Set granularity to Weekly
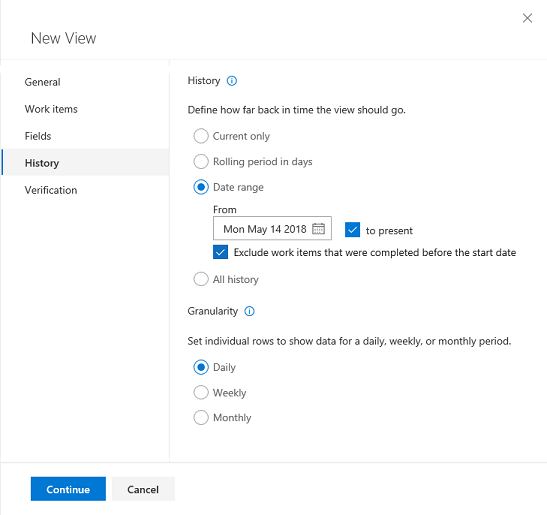Image resolution: width=547 pixels, height=515 pixels. (x=201, y=393)
